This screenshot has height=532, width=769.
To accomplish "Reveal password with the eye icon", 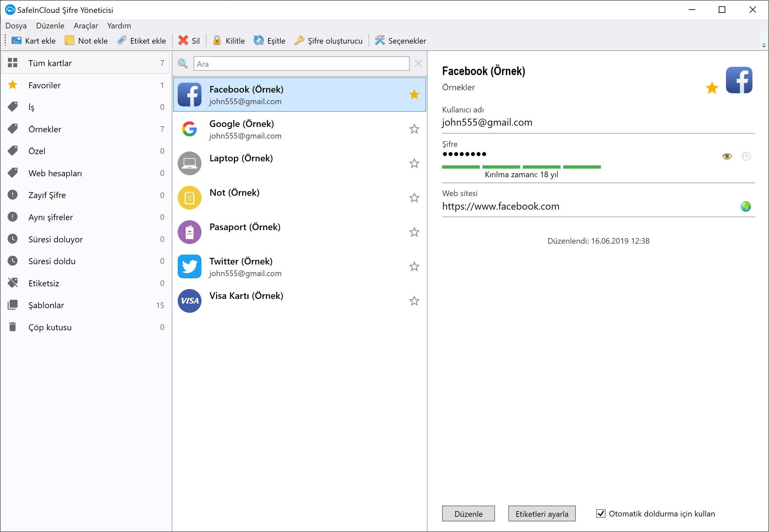I will click(x=727, y=156).
